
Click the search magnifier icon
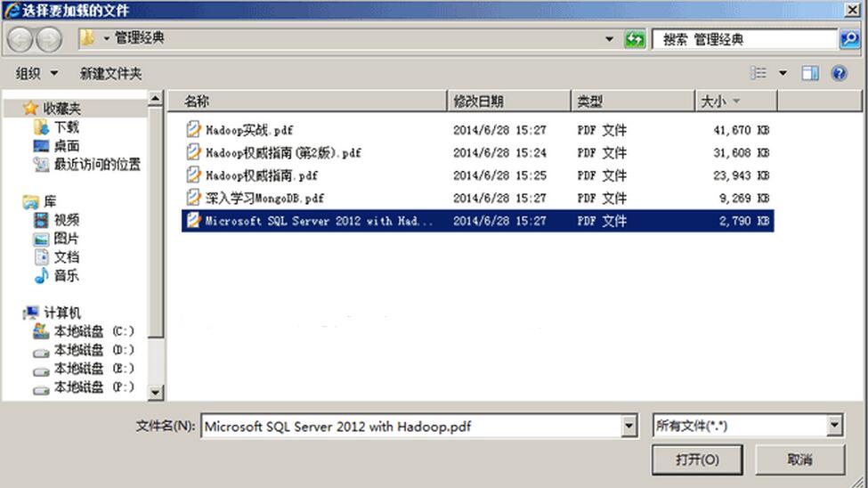849,39
